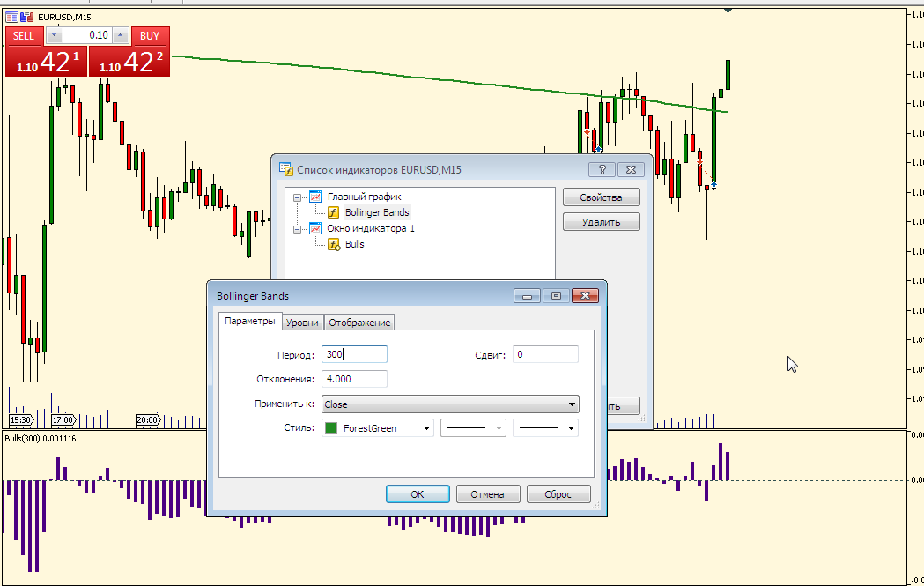Click the Удалить button
The height and width of the screenshot is (586, 924).
point(601,222)
